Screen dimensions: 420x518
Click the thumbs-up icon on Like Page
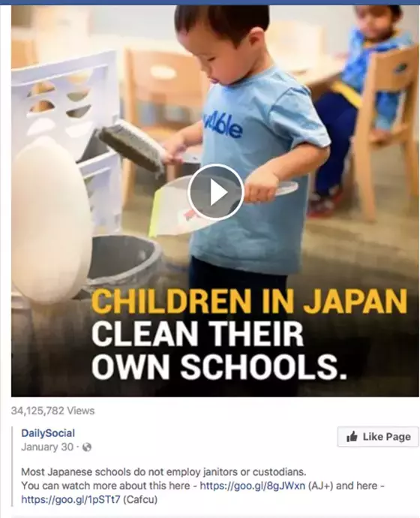pyautogui.click(x=352, y=437)
